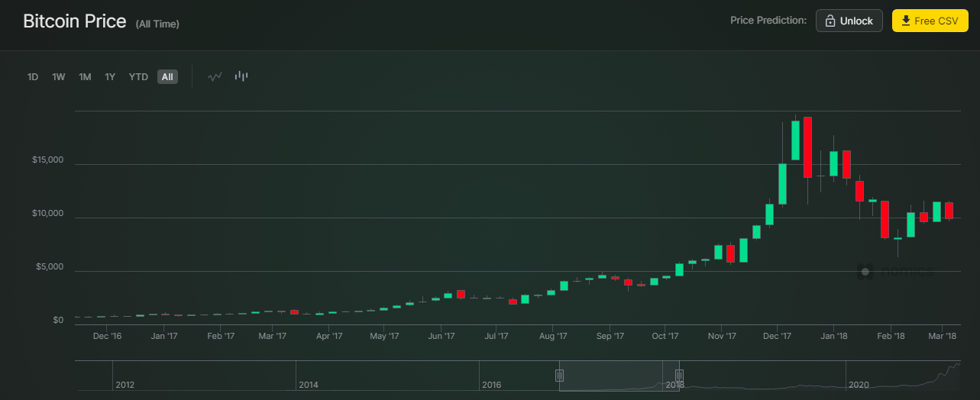Download the Free CSV
Image resolution: width=980 pixels, height=400 pixels.
click(930, 21)
